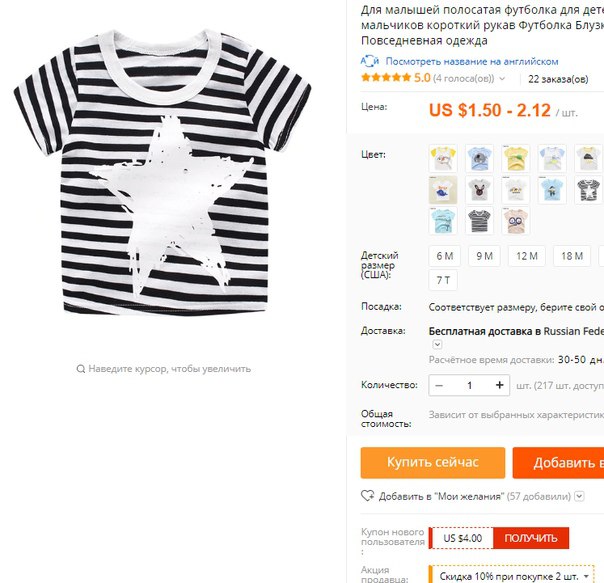The width and height of the screenshot is (604, 583).
Task: Expand the ratings dropdown arrow next to votes
Action: click(502, 79)
